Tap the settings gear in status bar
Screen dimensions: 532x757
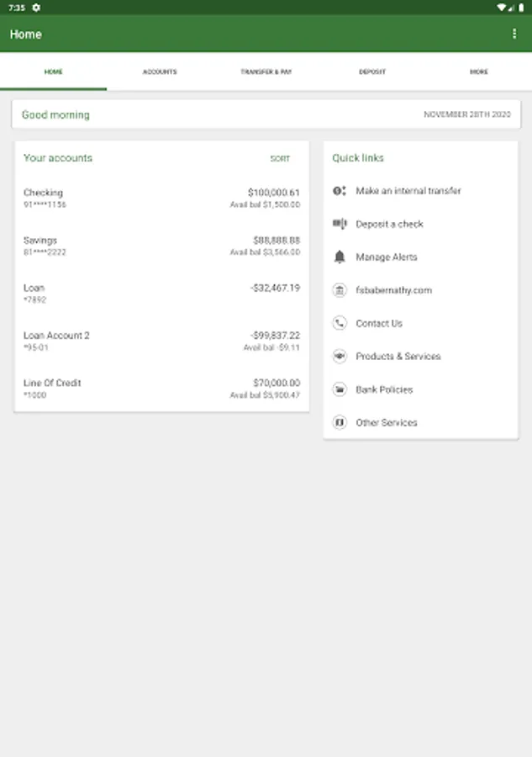(36, 7)
